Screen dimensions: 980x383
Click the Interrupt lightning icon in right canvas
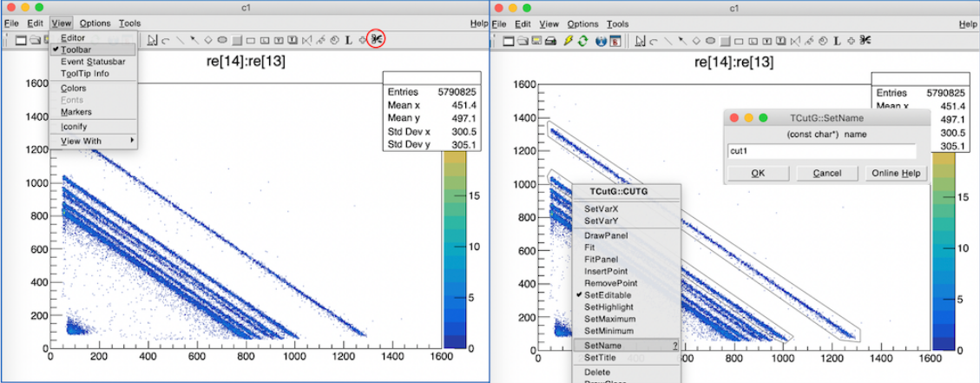569,41
